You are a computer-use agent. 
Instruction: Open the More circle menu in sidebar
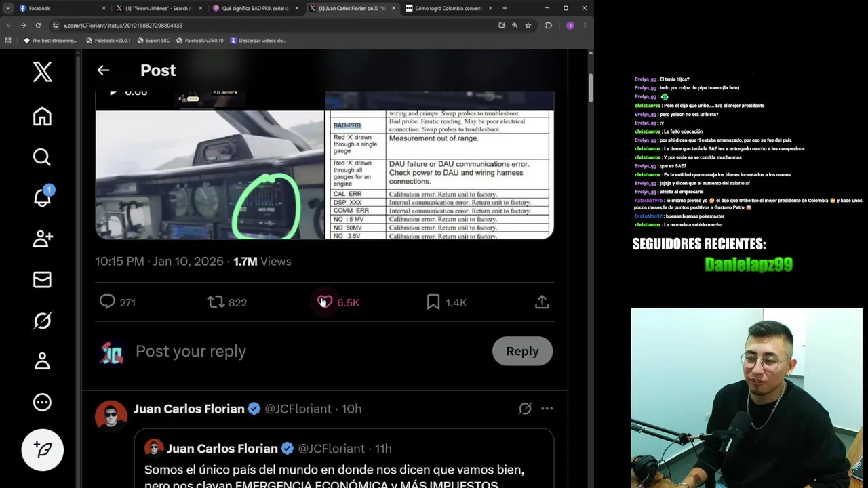42,403
